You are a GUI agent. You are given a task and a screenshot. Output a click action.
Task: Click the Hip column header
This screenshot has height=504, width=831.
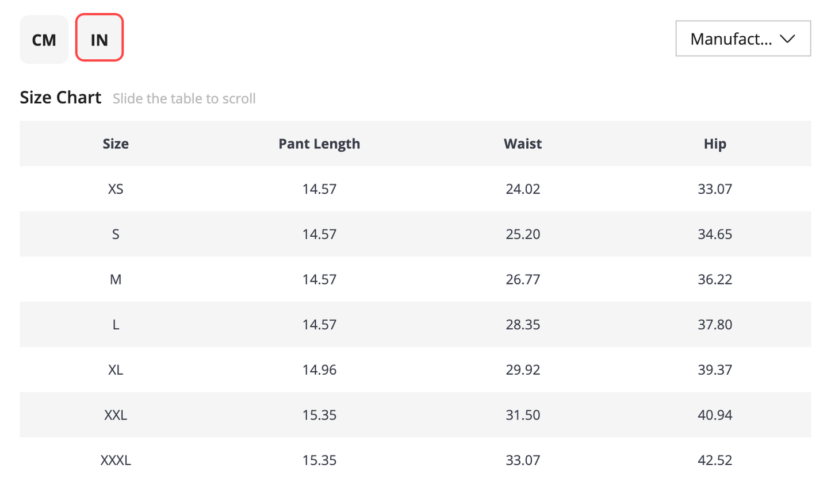coord(715,144)
